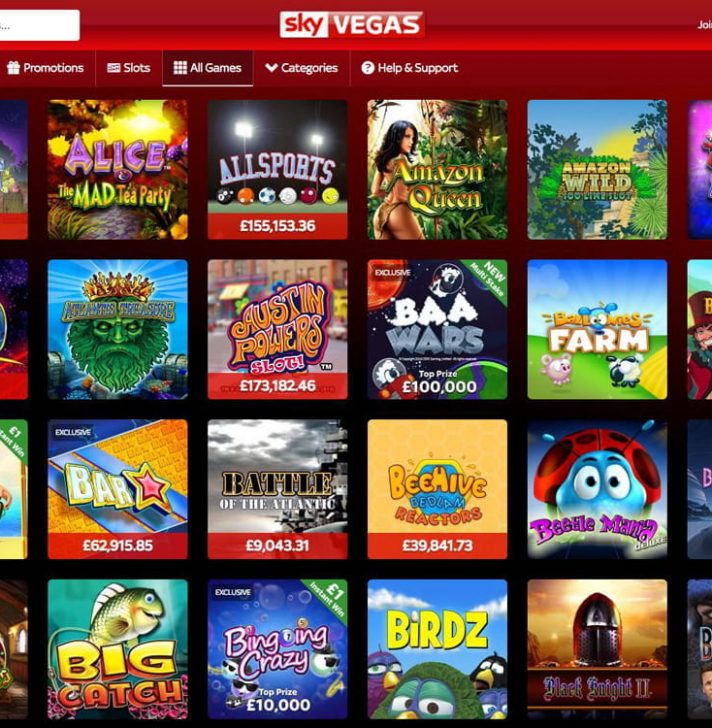Play the Balloonies Farm game
Image resolution: width=712 pixels, height=728 pixels.
click(597, 329)
